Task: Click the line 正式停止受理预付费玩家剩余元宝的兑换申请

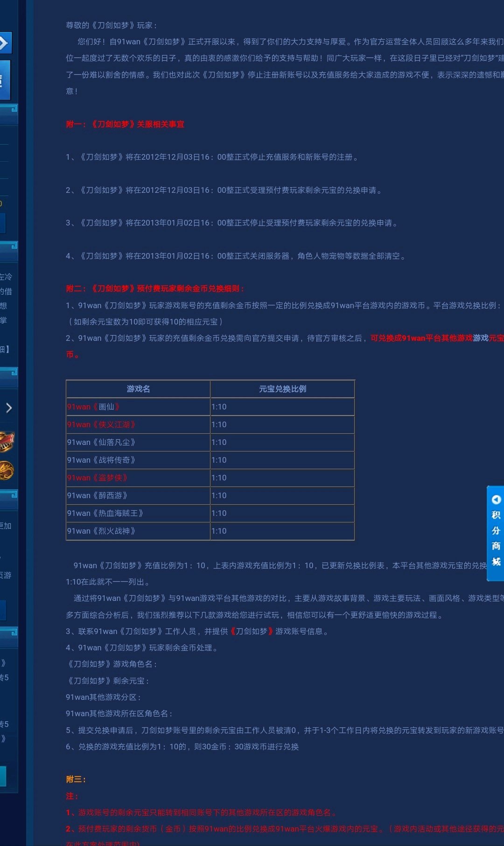Action: click(x=232, y=223)
